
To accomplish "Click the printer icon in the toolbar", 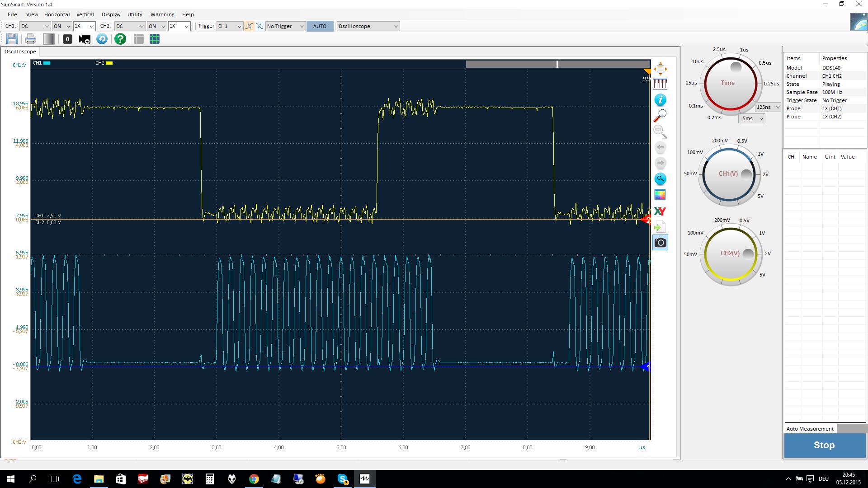I will pos(30,39).
